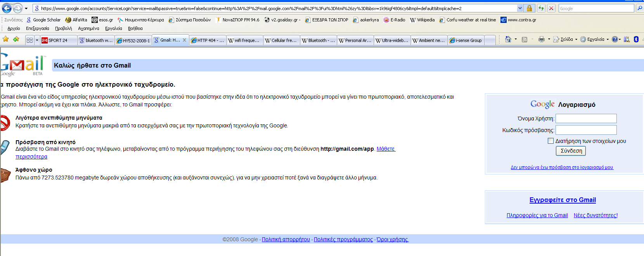Viewport: 644px width, 256px height.
Task: Switch to the Cellular fre... tab
Action: point(282,40)
